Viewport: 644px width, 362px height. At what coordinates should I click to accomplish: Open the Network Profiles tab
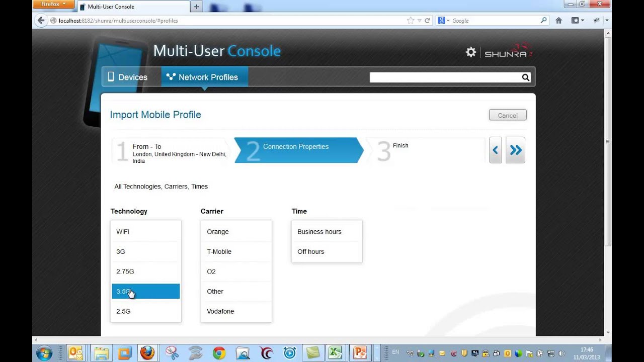click(x=204, y=77)
